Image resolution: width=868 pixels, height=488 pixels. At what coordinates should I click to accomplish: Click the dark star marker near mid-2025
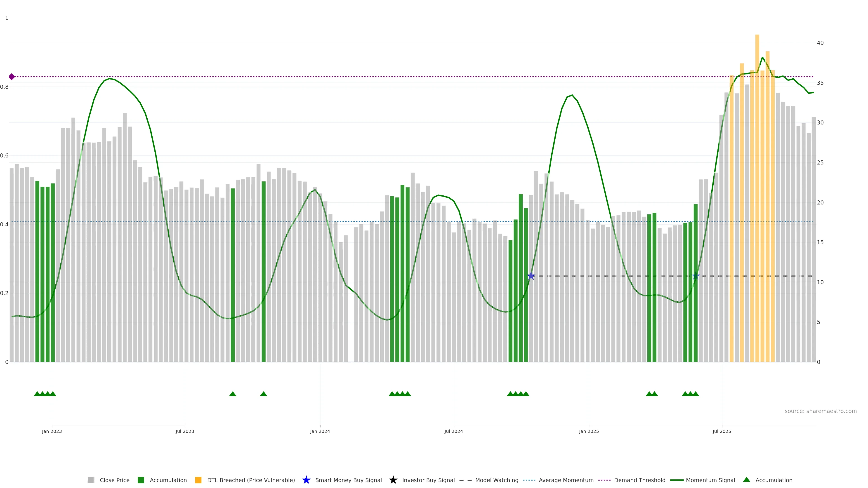tap(696, 276)
